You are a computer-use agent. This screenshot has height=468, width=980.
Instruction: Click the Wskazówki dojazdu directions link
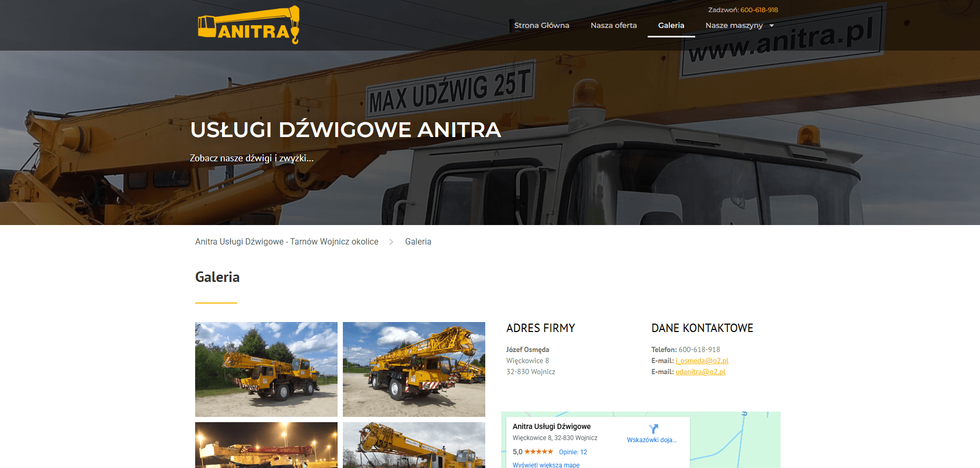click(651, 440)
